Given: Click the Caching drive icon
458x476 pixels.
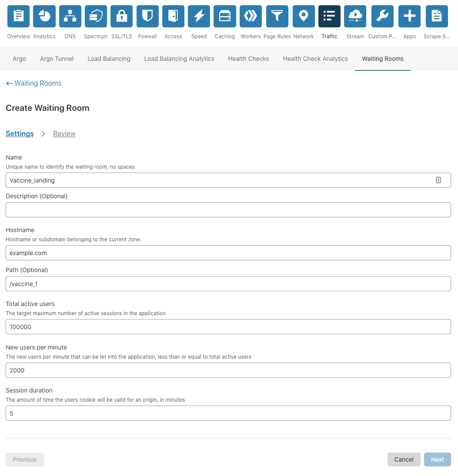Looking at the screenshot, I should (225, 16).
